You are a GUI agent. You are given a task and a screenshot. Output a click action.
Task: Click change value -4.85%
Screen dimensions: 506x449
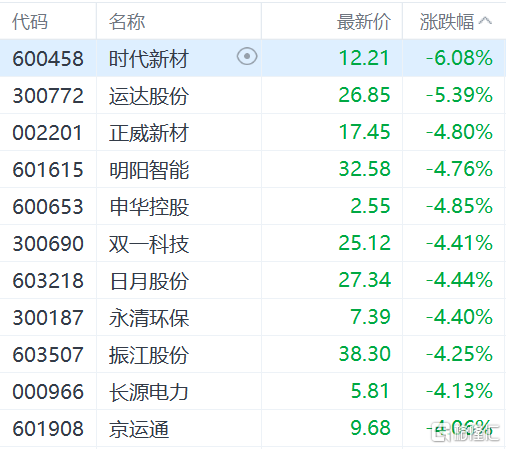click(459, 206)
